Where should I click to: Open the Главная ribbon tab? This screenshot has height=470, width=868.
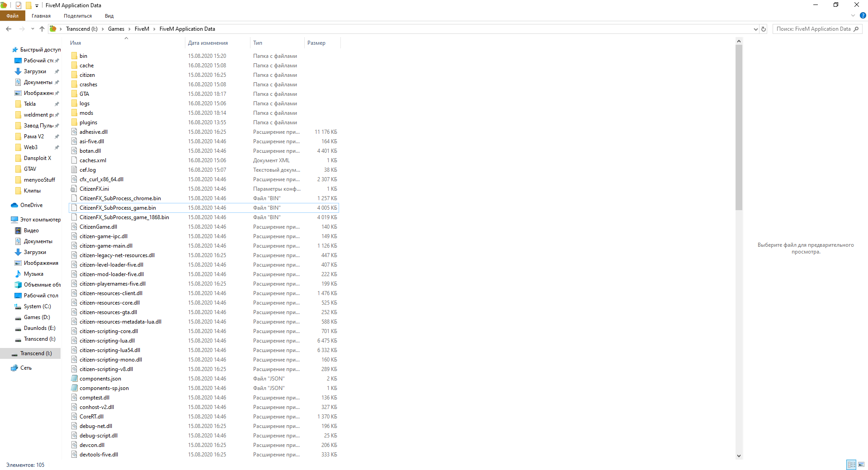click(41, 16)
